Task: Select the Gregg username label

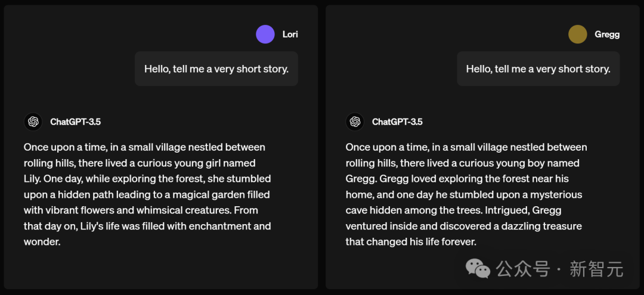Action: [x=607, y=35]
